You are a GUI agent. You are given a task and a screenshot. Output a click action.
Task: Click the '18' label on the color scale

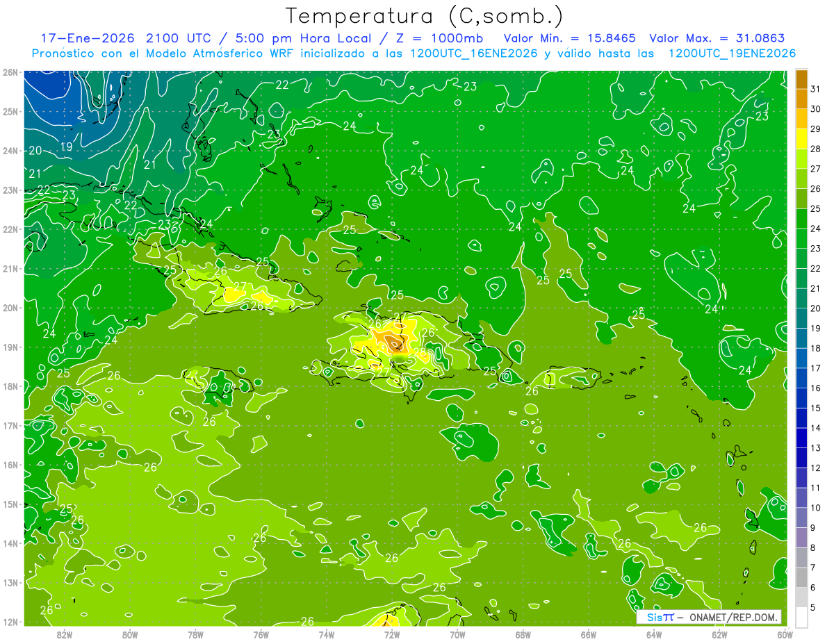[x=816, y=348]
